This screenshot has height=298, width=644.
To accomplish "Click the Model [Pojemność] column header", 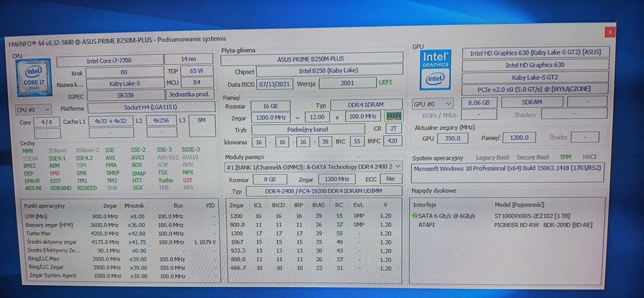I will tap(519, 204).
